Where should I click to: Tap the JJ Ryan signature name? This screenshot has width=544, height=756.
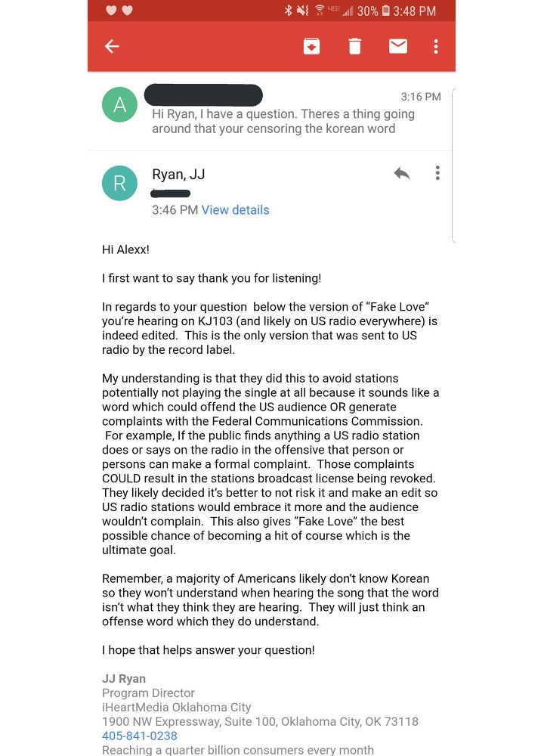pos(124,679)
